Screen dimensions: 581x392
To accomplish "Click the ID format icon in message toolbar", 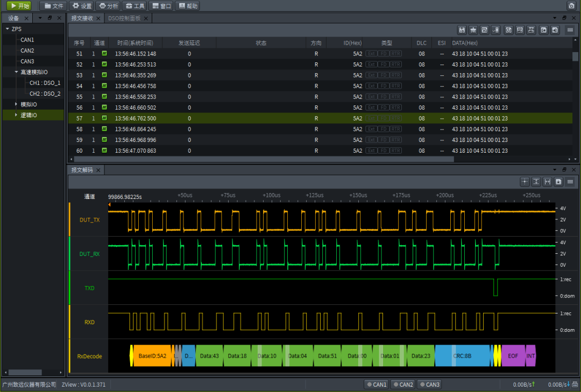I will [520, 30].
